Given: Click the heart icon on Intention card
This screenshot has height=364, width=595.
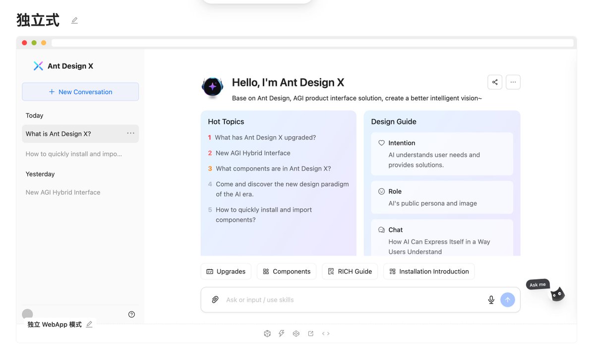Looking at the screenshot, I should click(382, 143).
